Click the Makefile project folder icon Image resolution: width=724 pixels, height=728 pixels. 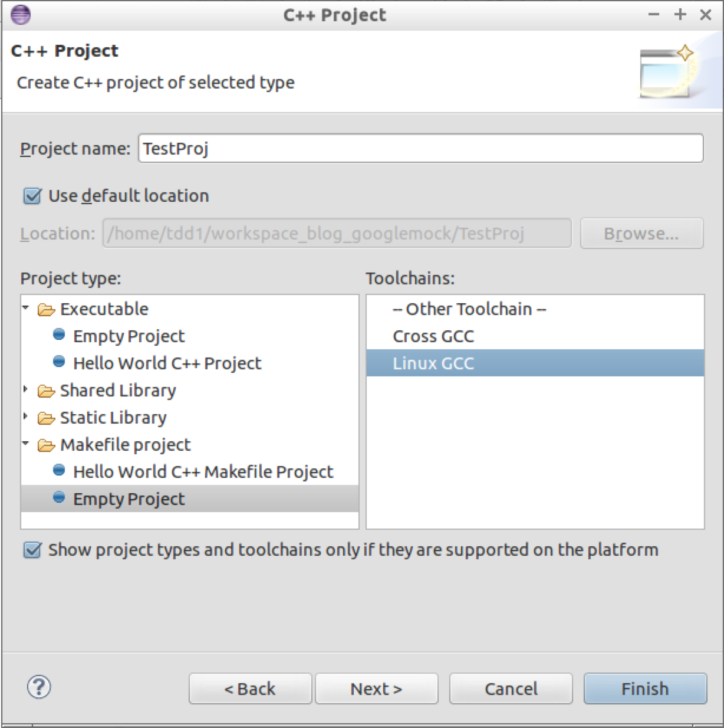coord(46,445)
